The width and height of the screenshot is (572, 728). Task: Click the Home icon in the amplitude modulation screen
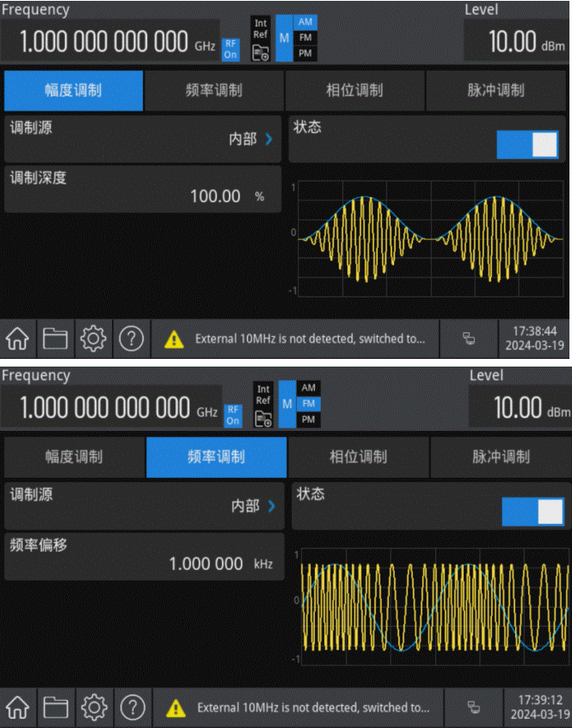pyautogui.click(x=18, y=338)
